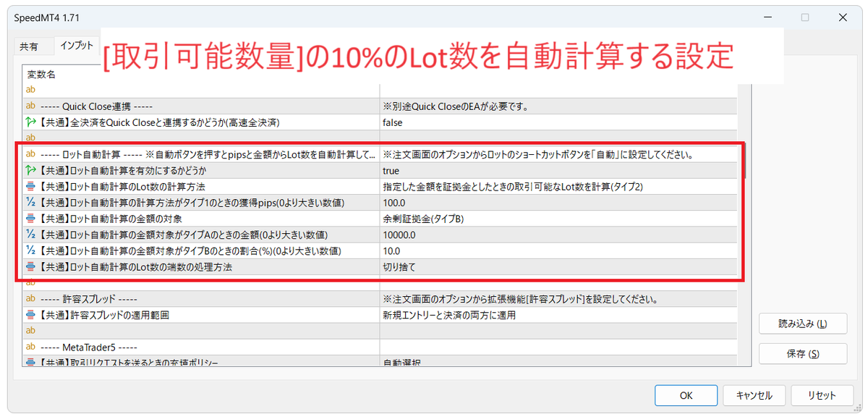Click the enum icon for 許容スプレッドの適用範囲

tap(30, 314)
